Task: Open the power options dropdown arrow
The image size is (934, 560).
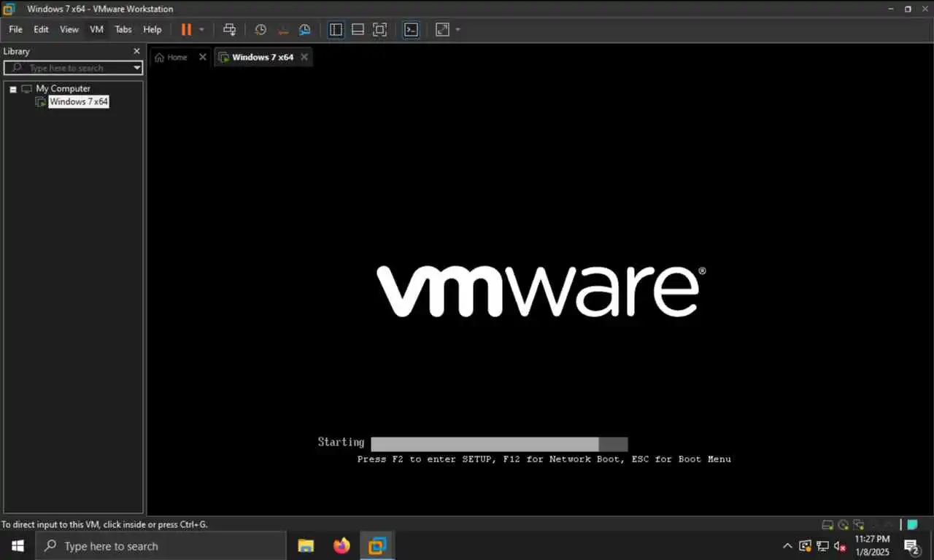Action: click(x=202, y=30)
